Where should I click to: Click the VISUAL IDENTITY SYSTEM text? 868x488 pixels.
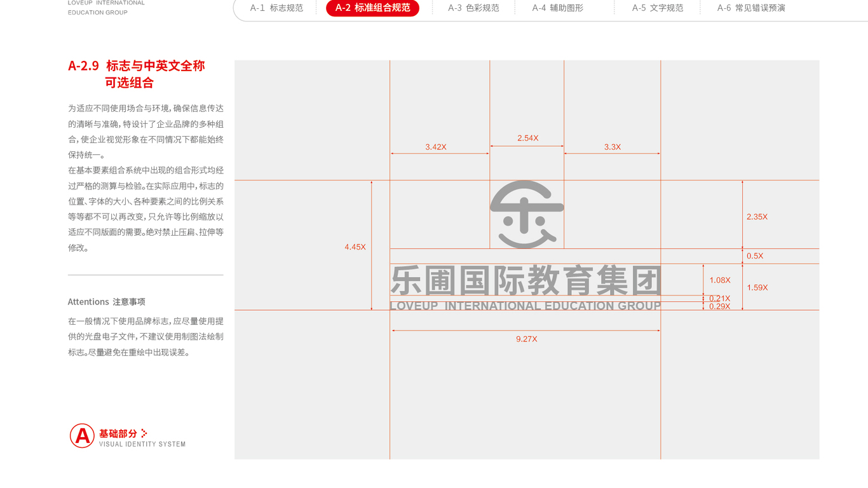142,444
